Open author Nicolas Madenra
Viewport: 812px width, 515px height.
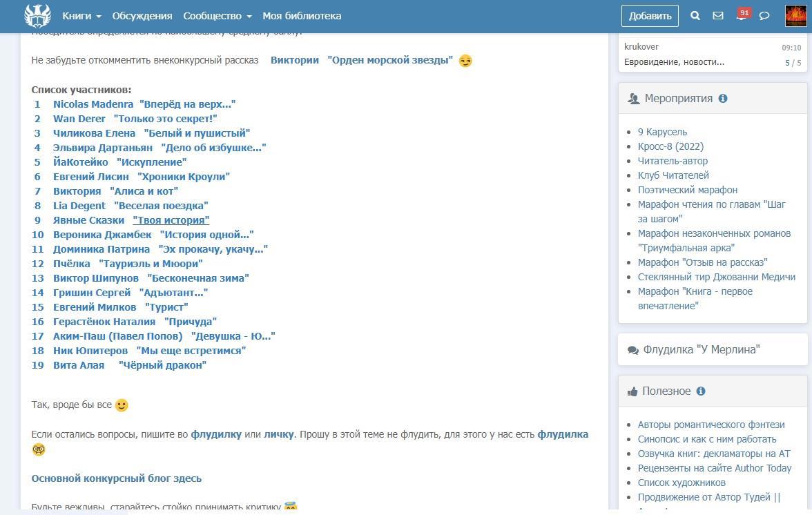[x=93, y=104]
